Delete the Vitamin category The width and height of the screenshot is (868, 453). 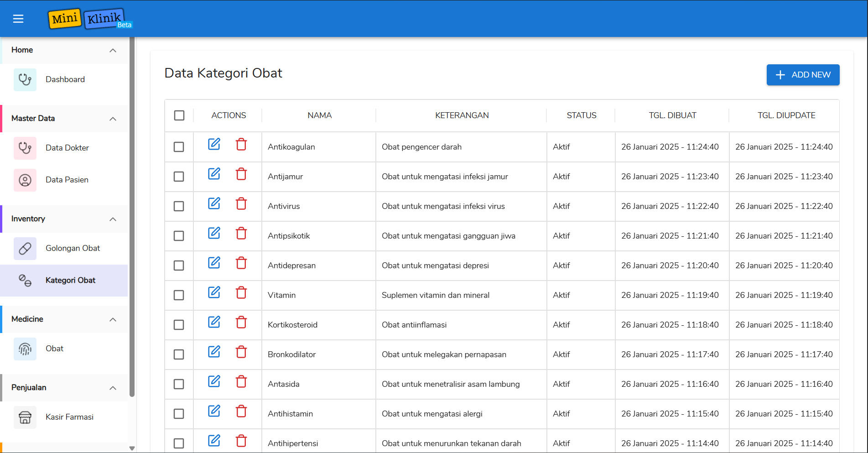[x=241, y=292]
